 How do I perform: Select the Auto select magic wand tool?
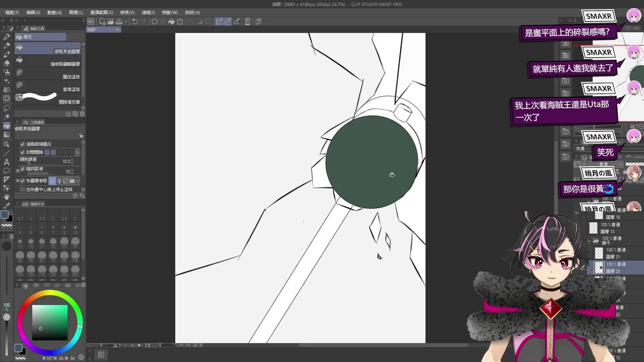tap(7, 116)
